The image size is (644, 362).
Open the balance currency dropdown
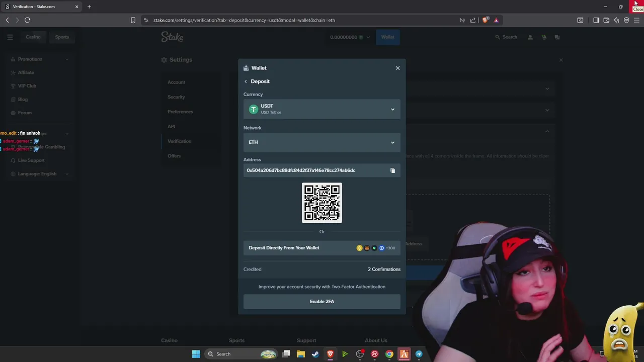pos(350,37)
